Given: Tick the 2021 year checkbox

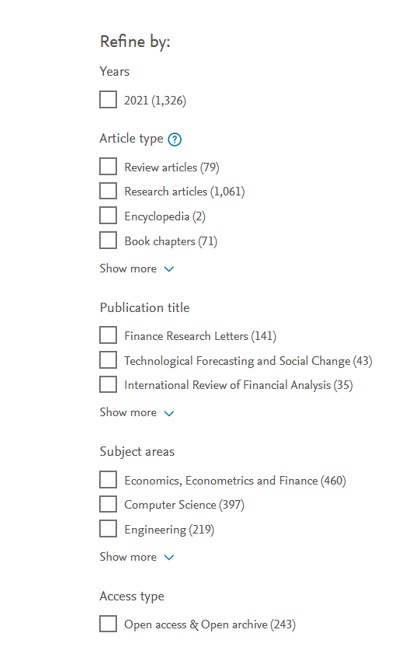Looking at the screenshot, I should tap(108, 100).
